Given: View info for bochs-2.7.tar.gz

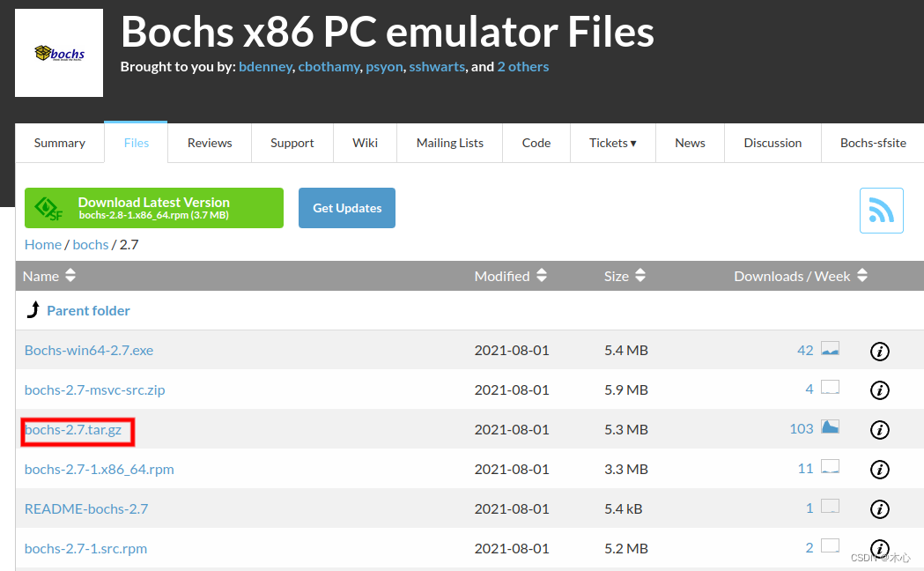Looking at the screenshot, I should point(879,430).
